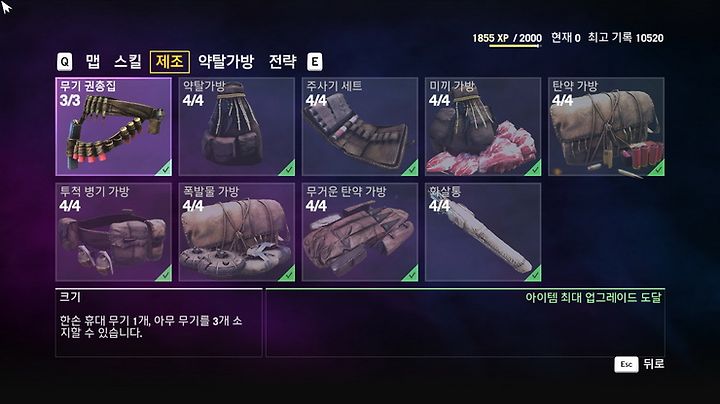Open the 약탈가방 tab in menu
The height and width of the screenshot is (404, 720).
[x=226, y=62]
